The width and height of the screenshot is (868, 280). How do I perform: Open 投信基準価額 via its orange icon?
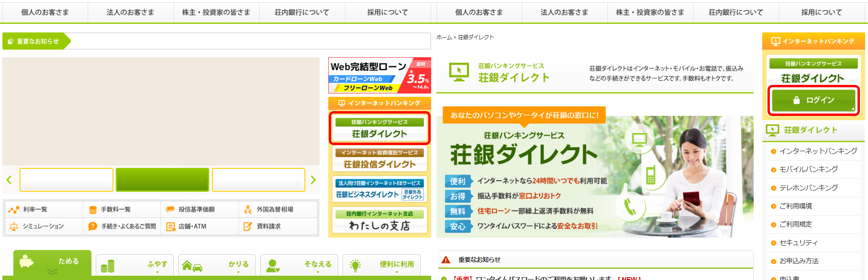(x=170, y=209)
